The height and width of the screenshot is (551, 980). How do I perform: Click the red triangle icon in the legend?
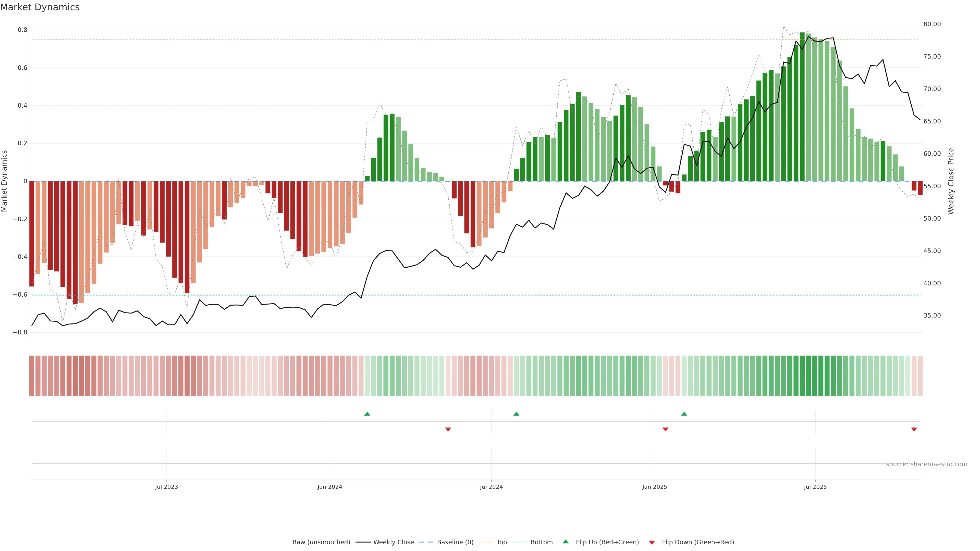[652, 542]
